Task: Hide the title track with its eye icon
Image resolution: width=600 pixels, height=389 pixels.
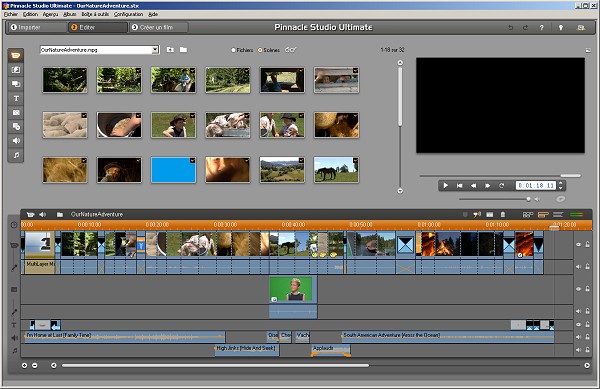Action: tap(579, 324)
